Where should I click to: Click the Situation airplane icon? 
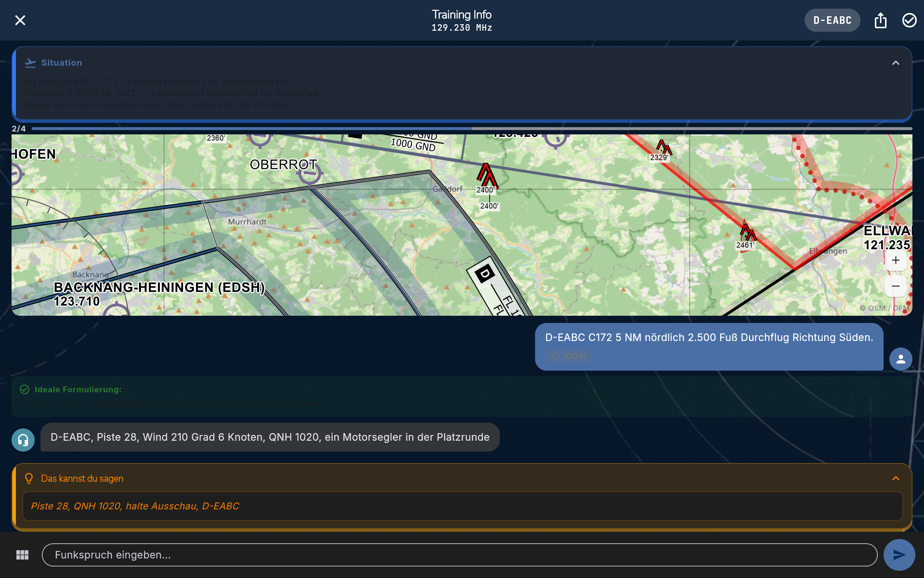click(x=30, y=63)
